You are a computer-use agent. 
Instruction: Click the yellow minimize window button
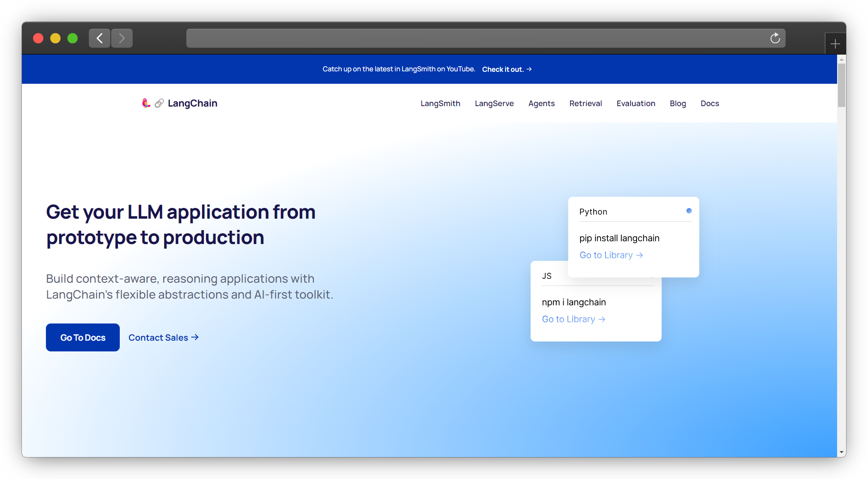click(55, 38)
